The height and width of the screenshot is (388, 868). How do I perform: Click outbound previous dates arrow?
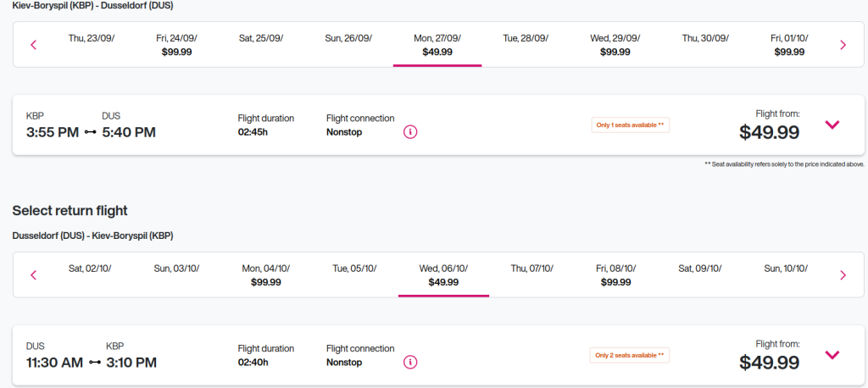(x=34, y=45)
